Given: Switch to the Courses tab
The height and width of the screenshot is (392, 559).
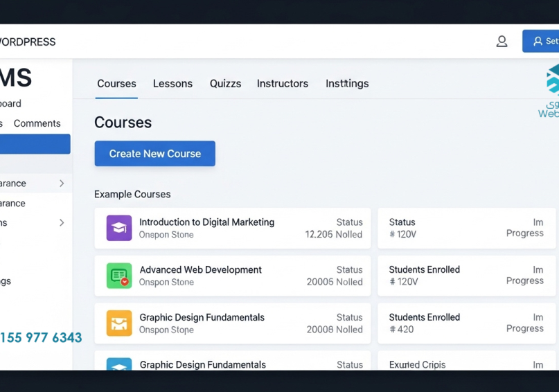Looking at the screenshot, I should point(116,84).
